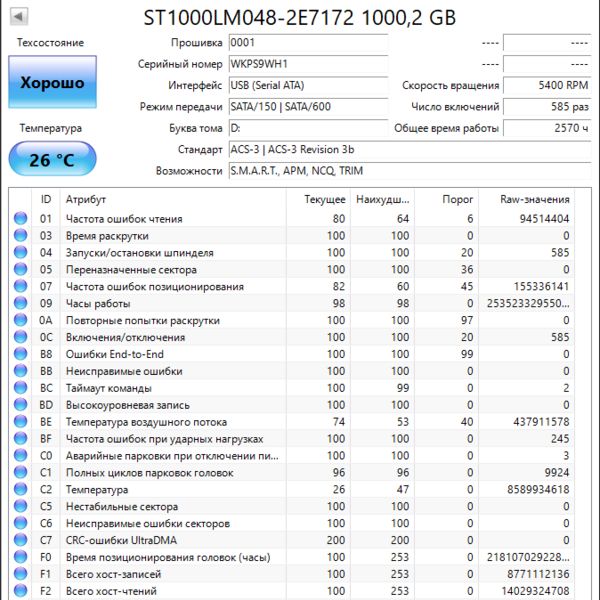Select the status icon for attribute C2
Viewport: 600px width, 600px height.
pyautogui.click(x=20, y=489)
